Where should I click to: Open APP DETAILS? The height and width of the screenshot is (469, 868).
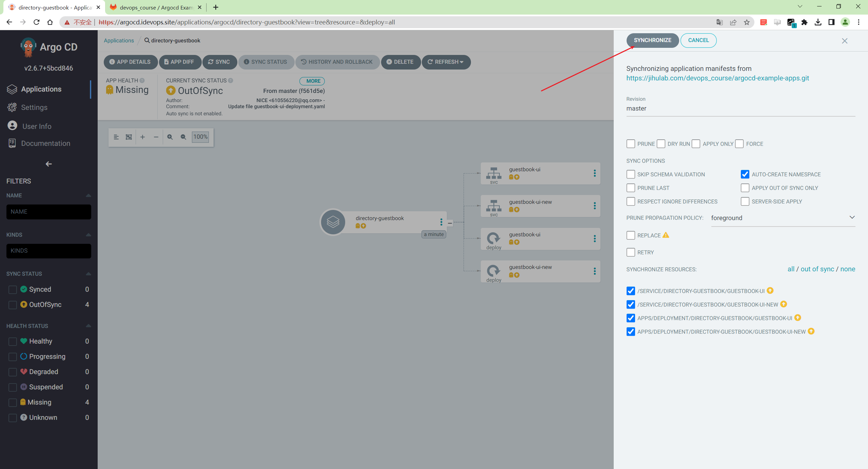pyautogui.click(x=131, y=62)
